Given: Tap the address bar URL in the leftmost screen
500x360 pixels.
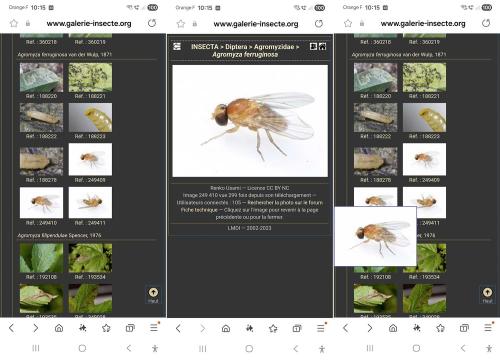Looking at the screenshot, I should click(x=89, y=23).
